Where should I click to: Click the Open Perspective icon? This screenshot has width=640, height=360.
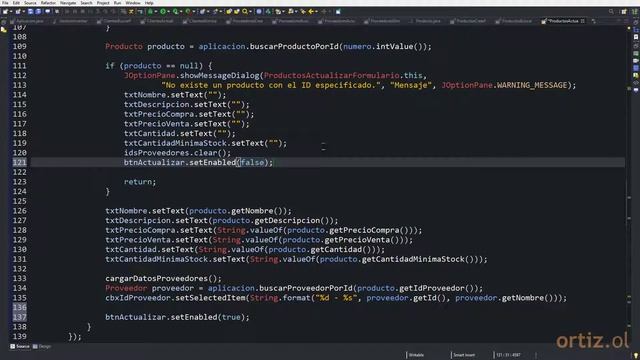pos(624,11)
